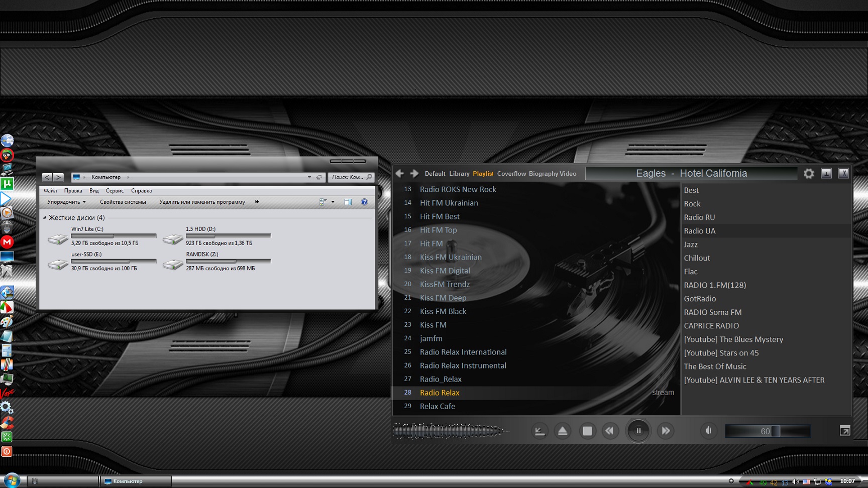Skip to the next track
The width and height of the screenshot is (868, 488).
(666, 431)
